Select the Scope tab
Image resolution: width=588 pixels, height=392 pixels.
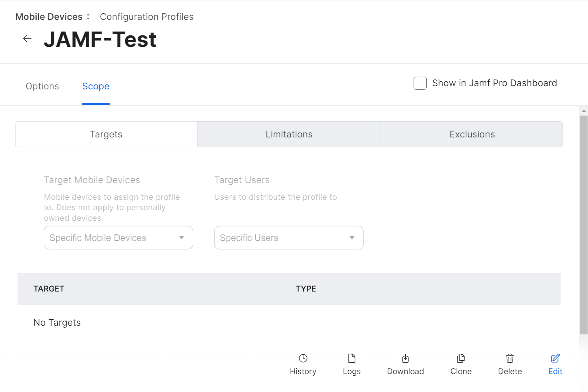tap(96, 86)
